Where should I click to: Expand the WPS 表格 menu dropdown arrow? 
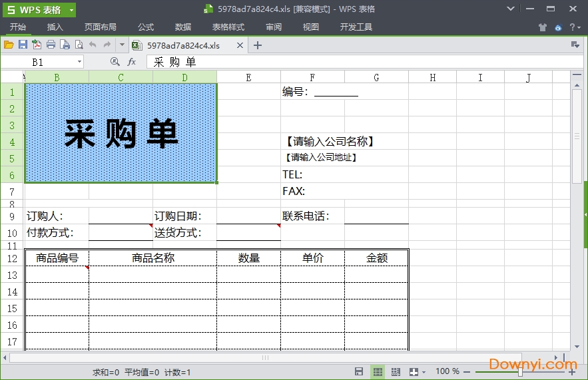pos(71,10)
